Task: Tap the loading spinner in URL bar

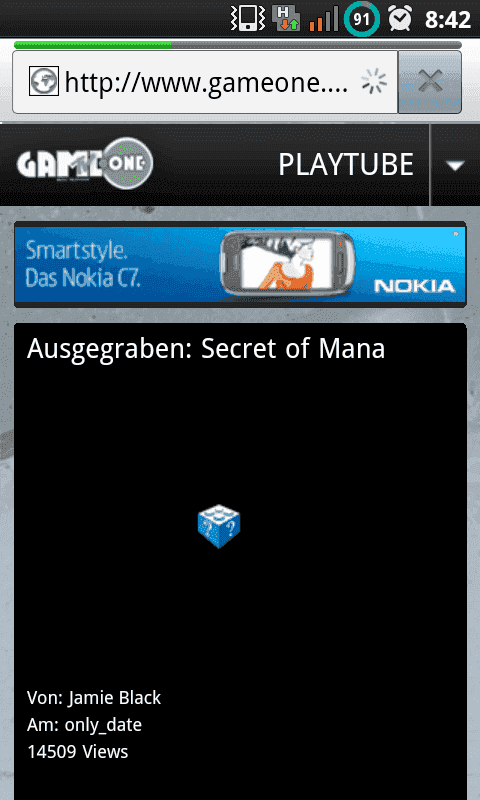Action: pos(374,82)
